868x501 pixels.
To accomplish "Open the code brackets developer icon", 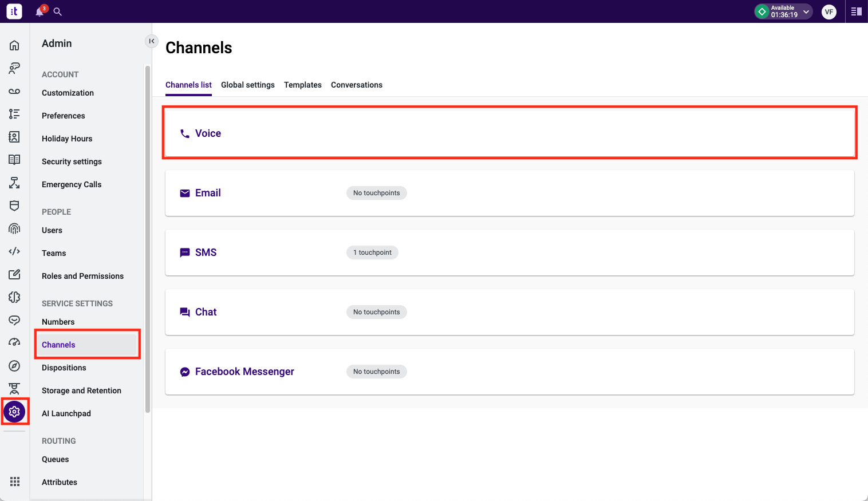I will (x=14, y=251).
